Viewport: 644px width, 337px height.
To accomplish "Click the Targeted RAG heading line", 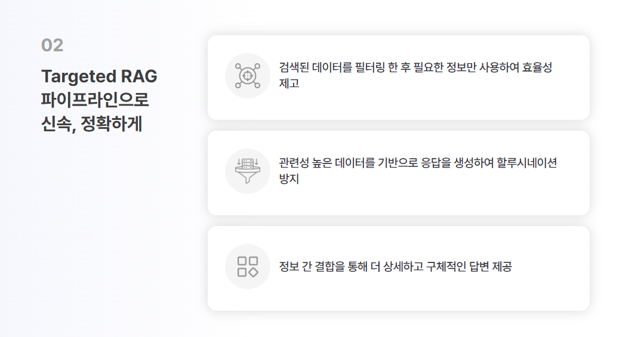I will 99,76.
